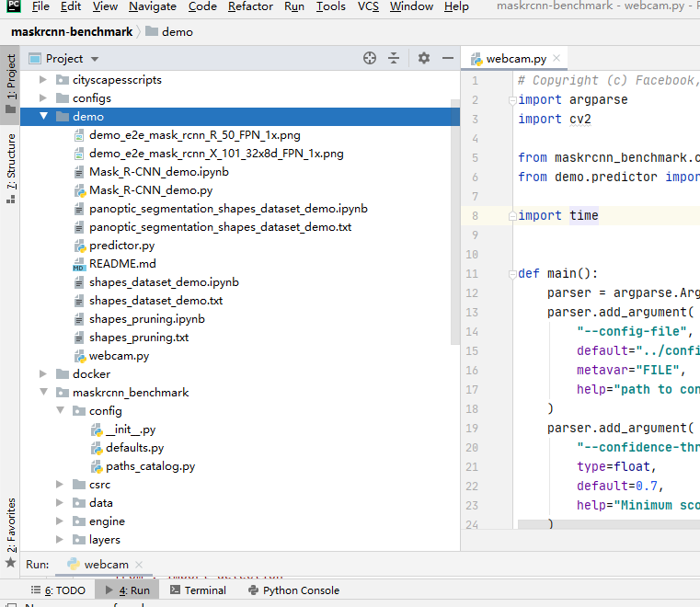This screenshot has height=607, width=700.
Task: Collapse the config subfolder
Action: coord(60,410)
